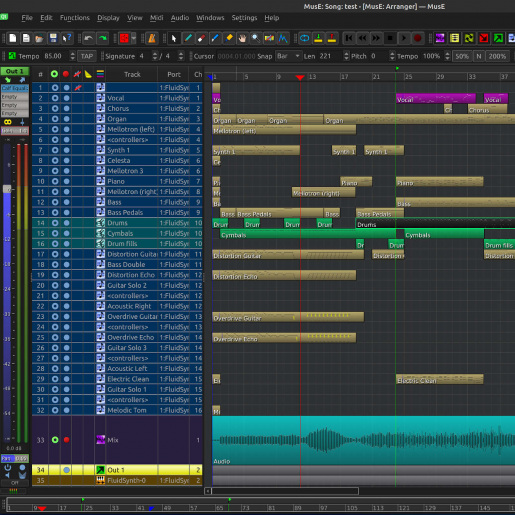515x515 pixels.
Task: Click the yellow list editor icon
Action: pos(454,38)
